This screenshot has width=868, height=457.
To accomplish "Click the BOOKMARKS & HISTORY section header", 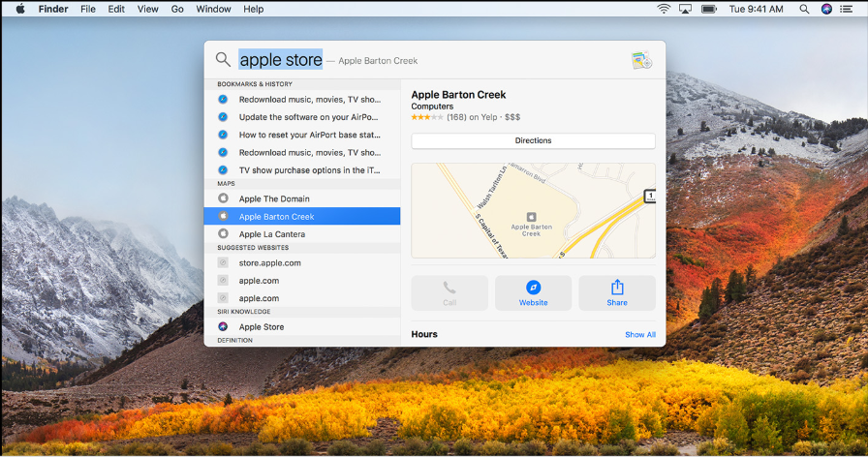I will (255, 84).
